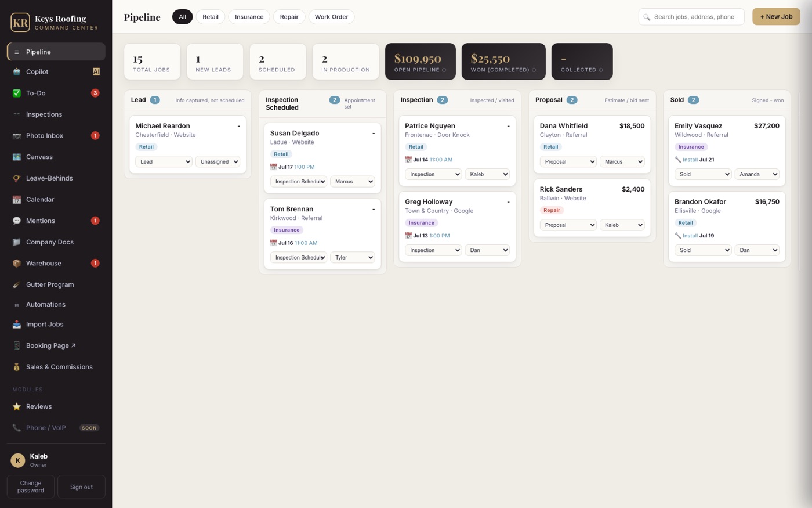Open the Susan Delgado job card title

(295, 133)
